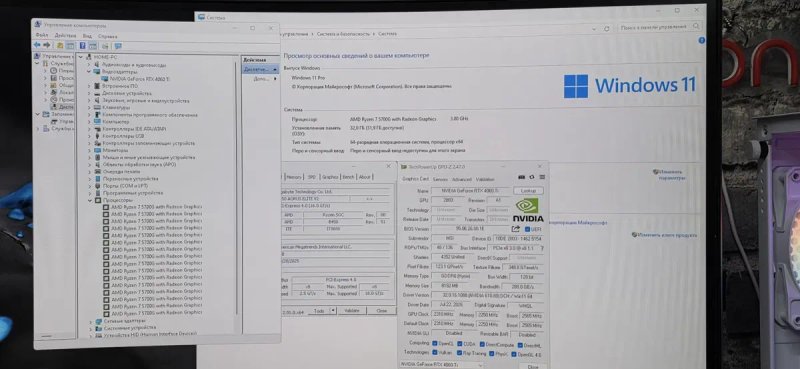This screenshot has width=800, height=369.
Task: Click the Изменить ключ продукта link
Action: [667, 235]
